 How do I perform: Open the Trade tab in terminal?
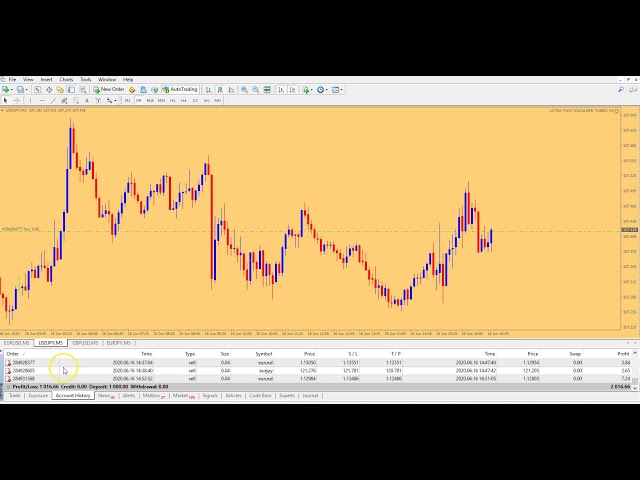[x=14, y=396]
